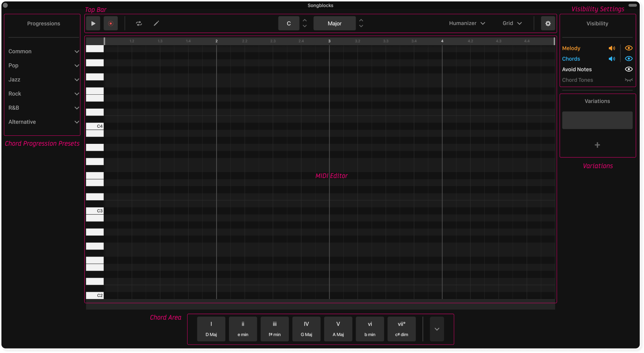Hide Melody using its eye icon
The height and width of the screenshot is (353, 644).
pos(629,48)
